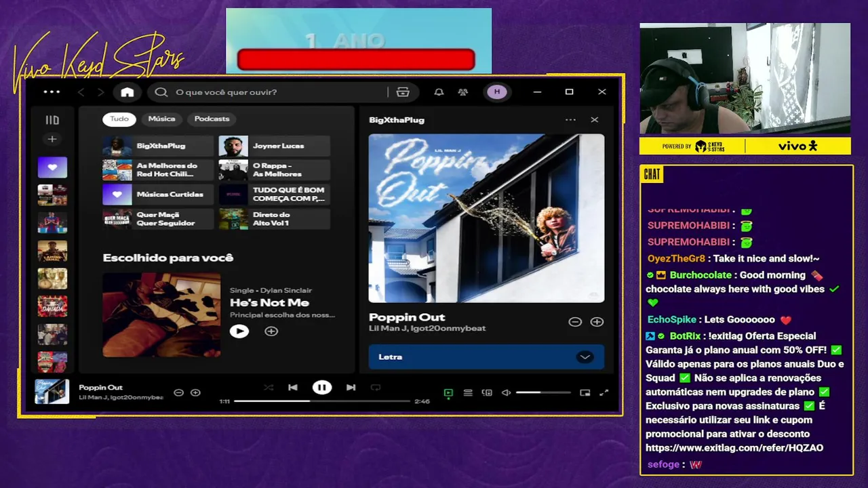The height and width of the screenshot is (488, 868).
Task: Click Poppin Out title in bottom bar
Action: [100, 388]
